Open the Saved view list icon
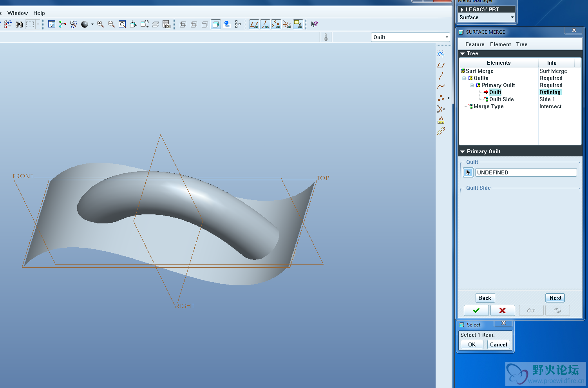The width and height of the screenshot is (588, 388). (x=145, y=24)
